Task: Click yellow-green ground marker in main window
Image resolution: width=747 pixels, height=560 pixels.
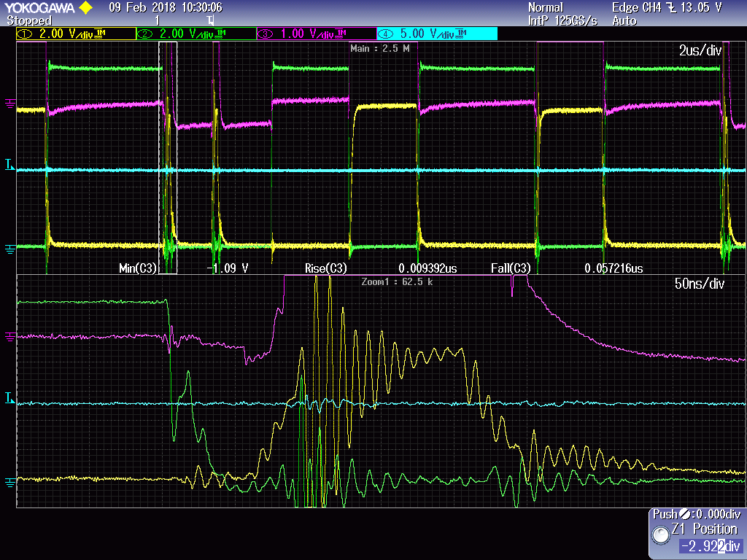Action: point(10,249)
